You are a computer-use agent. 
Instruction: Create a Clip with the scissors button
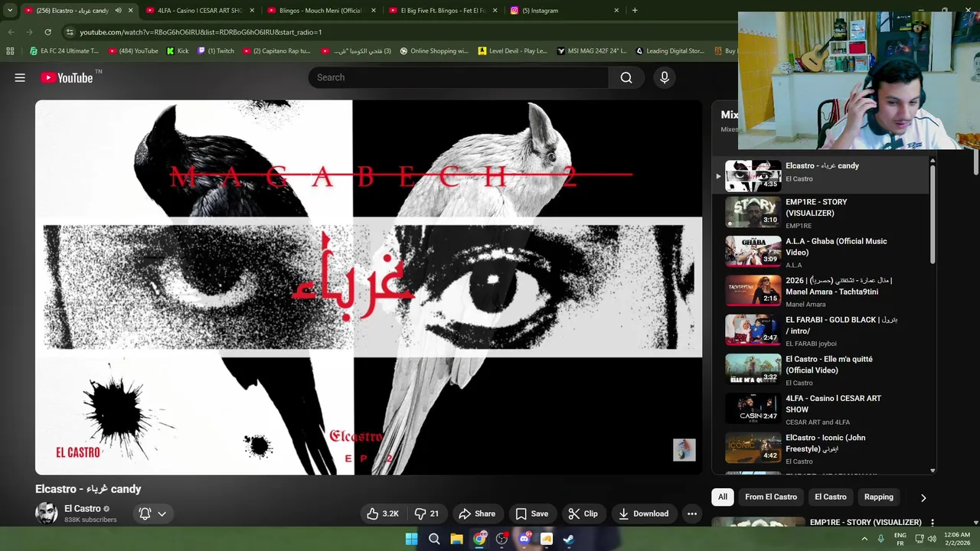coord(583,514)
